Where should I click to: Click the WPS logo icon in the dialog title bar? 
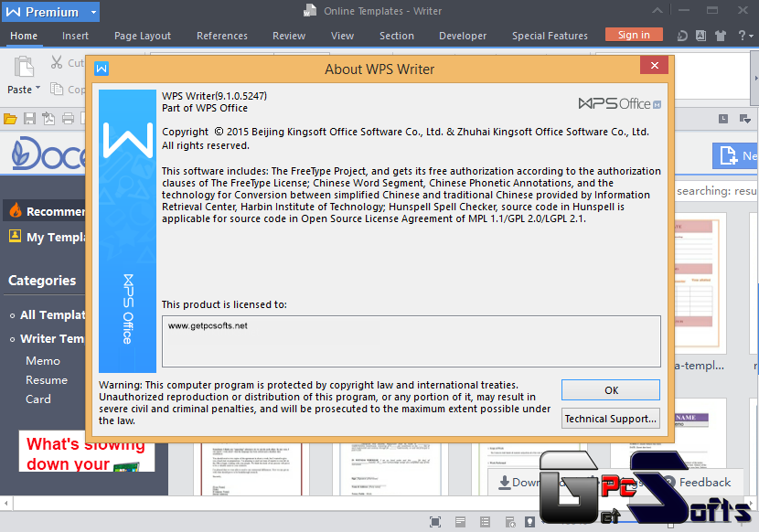102,69
